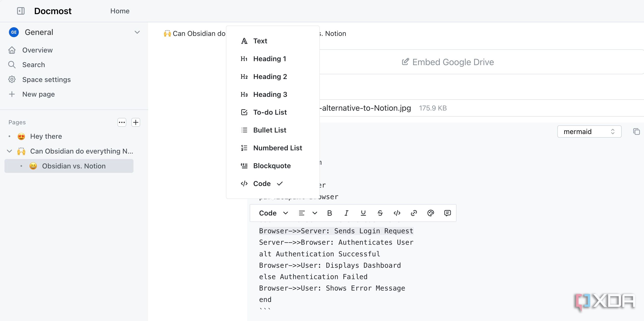
Task: Open the Hey there page
Action: click(46, 136)
